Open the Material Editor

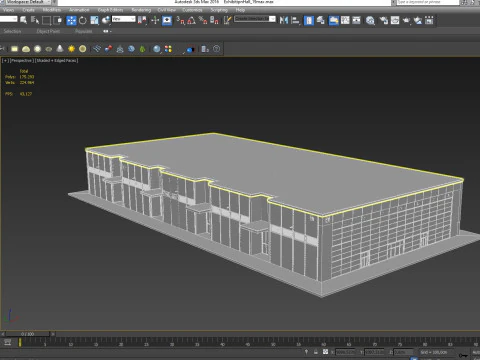pos(370,20)
